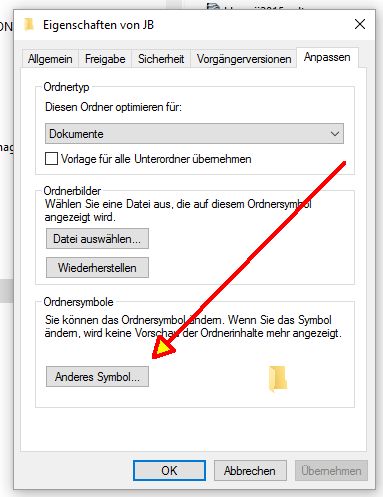Select the Vorgängerversionen tab
The width and height of the screenshot is (383, 497).
(x=244, y=59)
